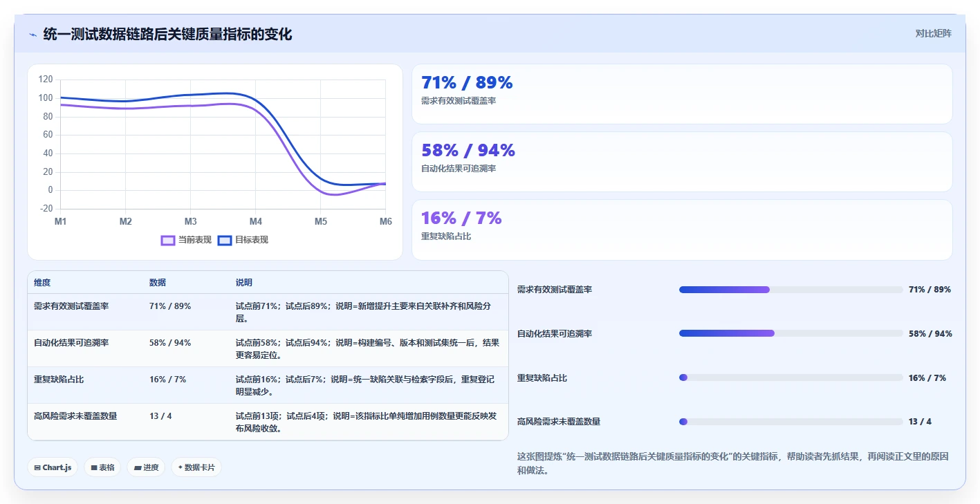Image resolution: width=980 pixels, height=504 pixels.
Task: Click the lightning icon beside the title
Action: click(33, 34)
